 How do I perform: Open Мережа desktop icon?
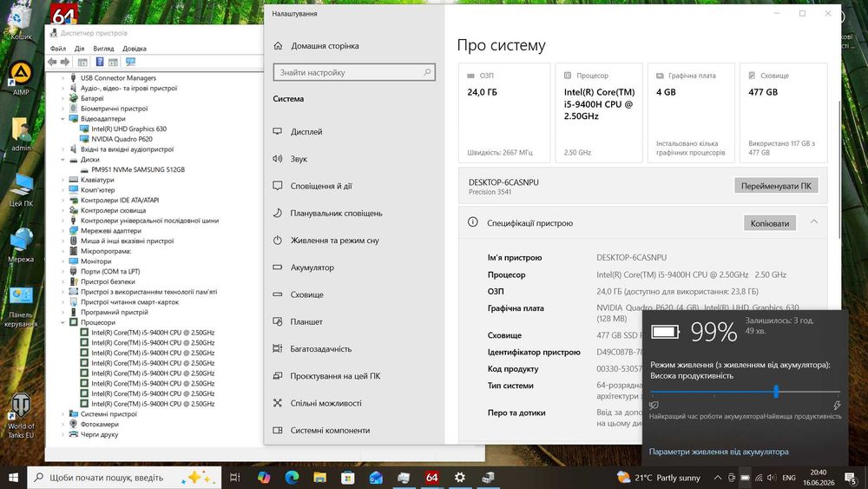click(21, 245)
